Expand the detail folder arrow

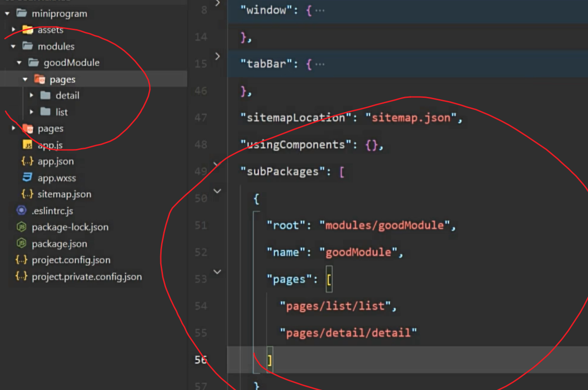point(31,96)
